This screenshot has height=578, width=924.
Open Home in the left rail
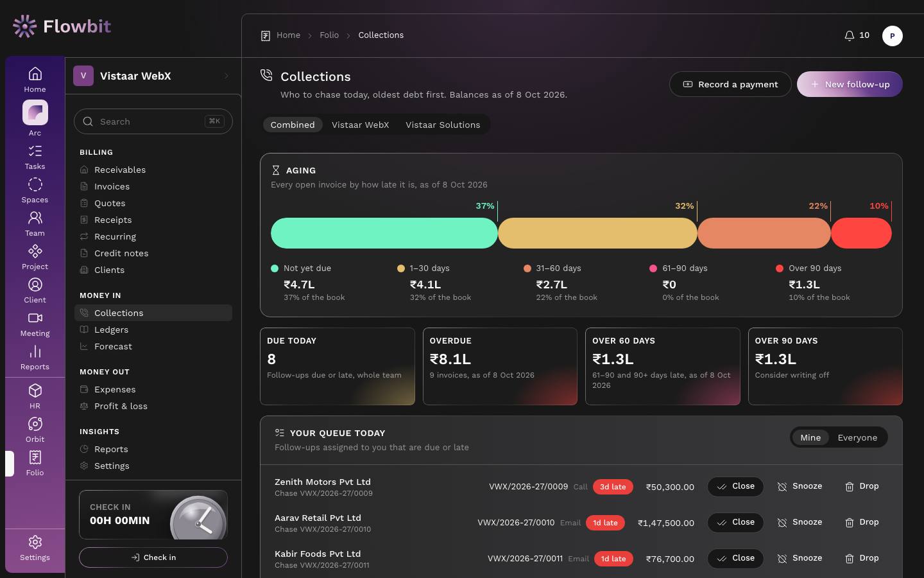35,80
